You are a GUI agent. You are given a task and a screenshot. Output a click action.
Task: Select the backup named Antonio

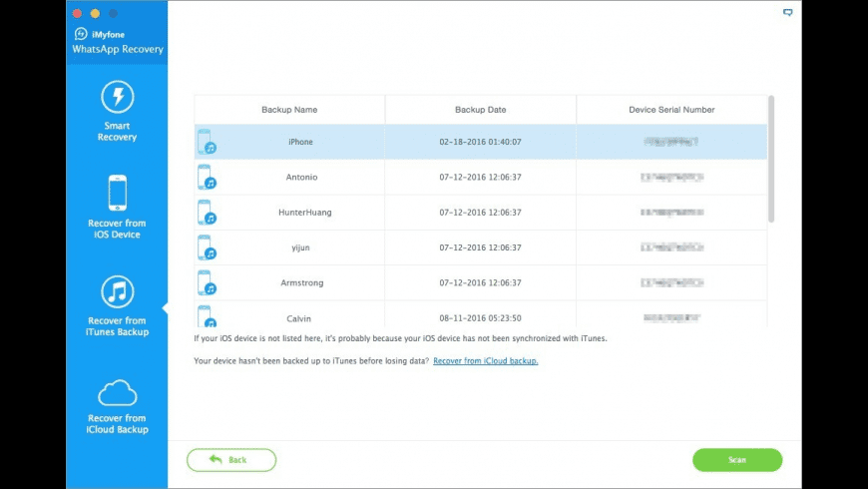301,178
